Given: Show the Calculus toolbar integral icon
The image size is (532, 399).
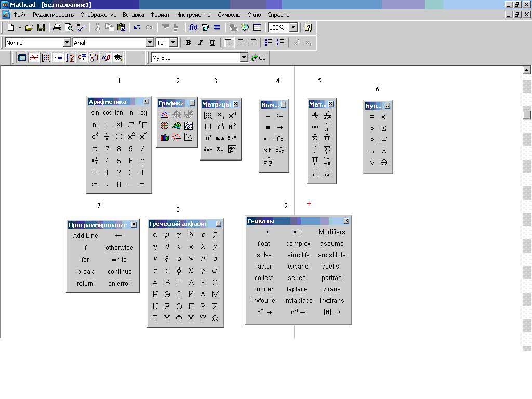Looking at the screenshot, I should (70, 58).
